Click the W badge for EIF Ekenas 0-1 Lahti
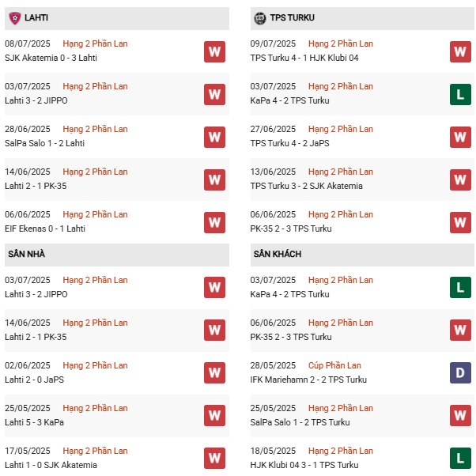This screenshot has height=476, width=476. coord(214,222)
